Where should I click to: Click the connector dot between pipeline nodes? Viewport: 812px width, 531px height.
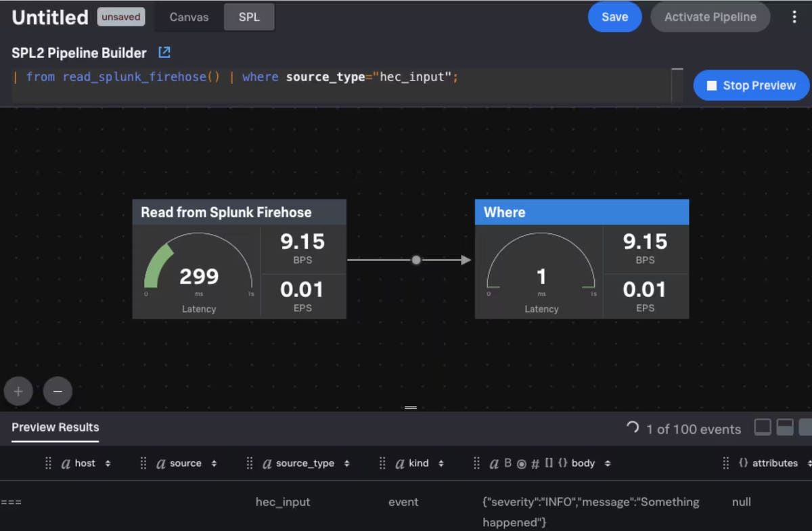(x=416, y=260)
